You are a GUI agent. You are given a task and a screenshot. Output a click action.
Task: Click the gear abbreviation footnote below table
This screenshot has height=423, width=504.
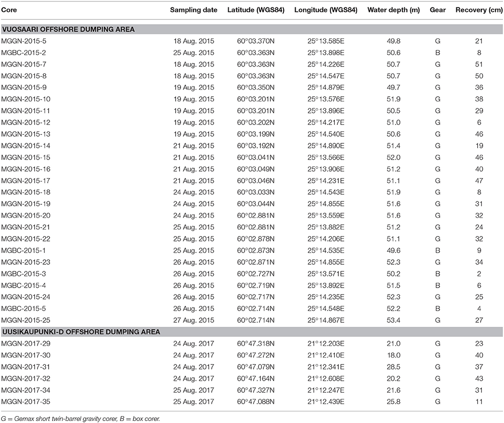point(80,419)
